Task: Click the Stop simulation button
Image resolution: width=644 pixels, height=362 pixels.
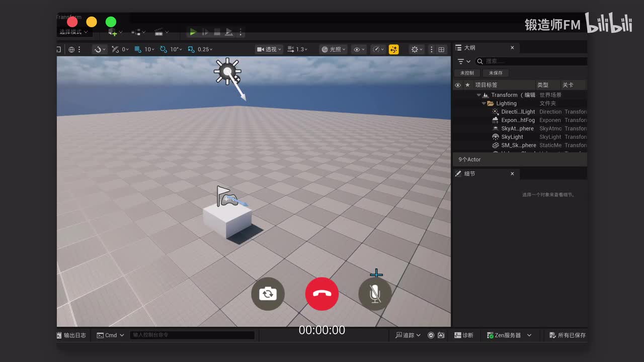Action: [217, 32]
